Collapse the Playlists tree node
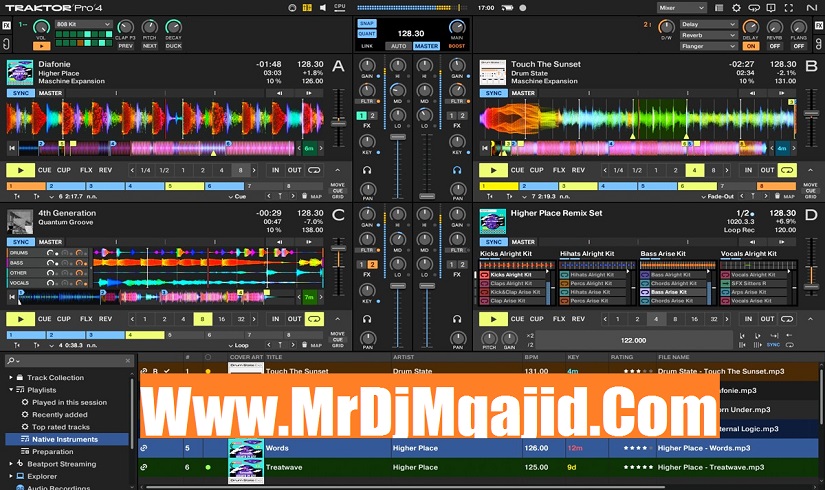This screenshot has height=490, width=825. click(x=11, y=390)
